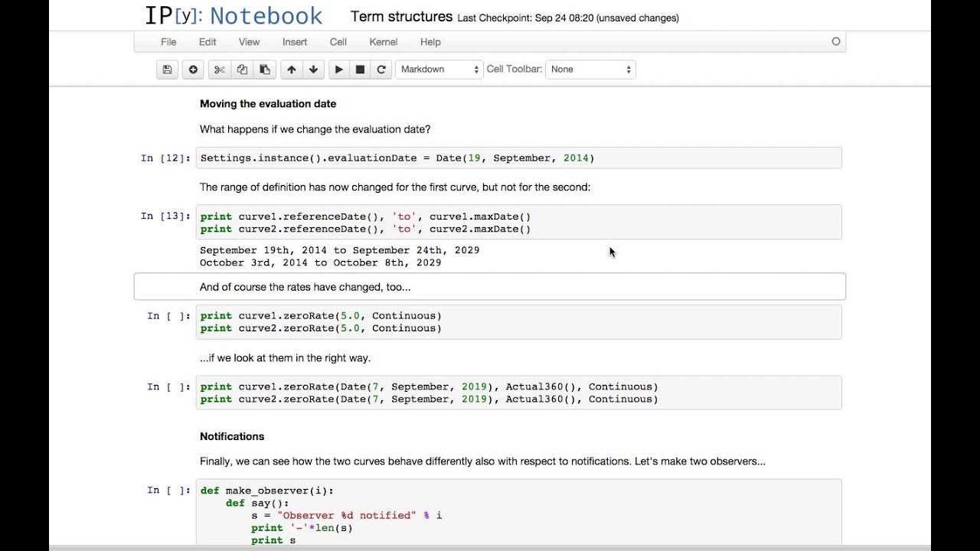Click the Notifications heading
Screen dimensions: 980x551
[232, 436]
